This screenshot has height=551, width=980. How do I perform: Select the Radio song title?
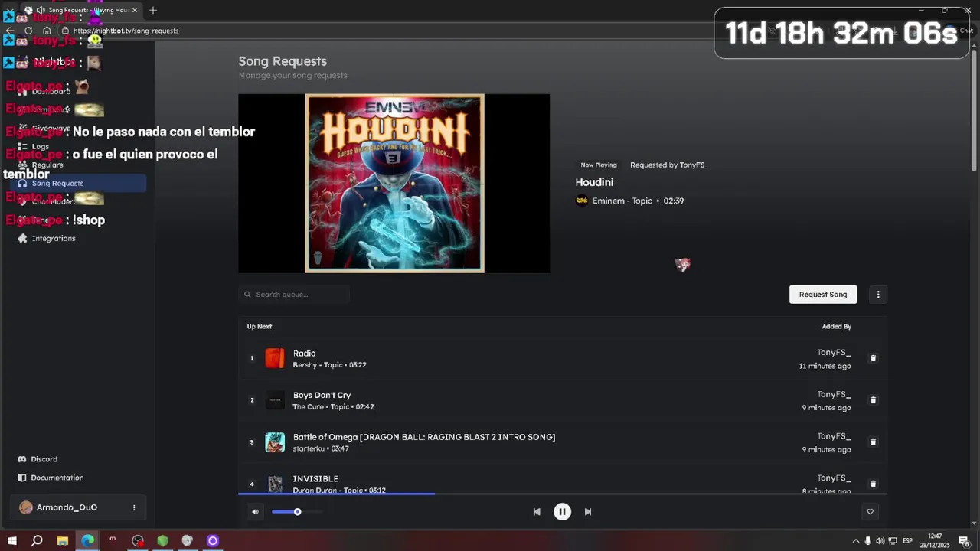coord(304,353)
